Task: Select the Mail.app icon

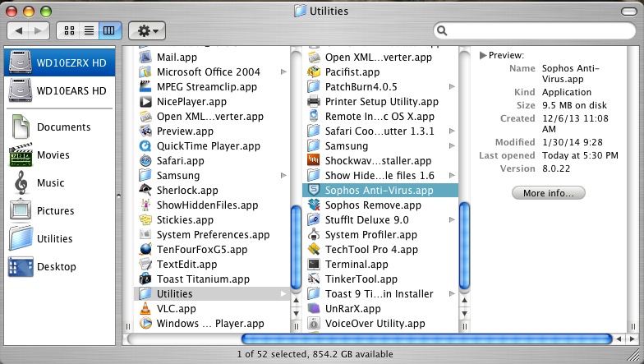Action: 145,58
